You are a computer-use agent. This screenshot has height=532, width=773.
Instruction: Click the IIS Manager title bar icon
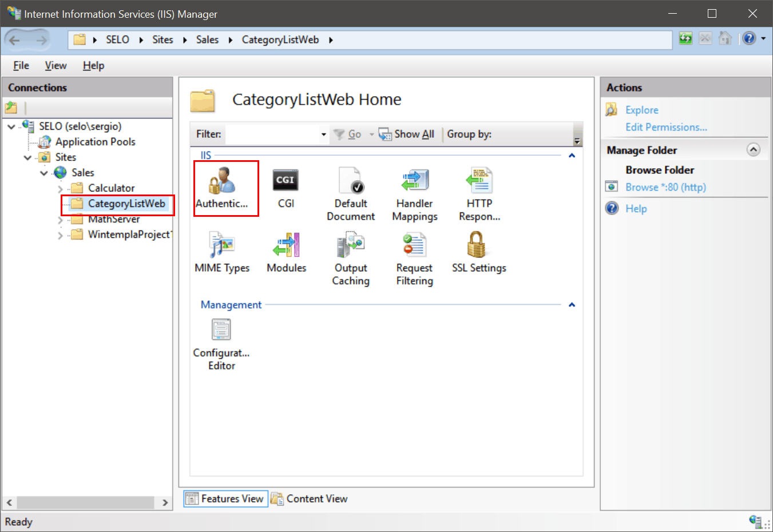point(14,13)
